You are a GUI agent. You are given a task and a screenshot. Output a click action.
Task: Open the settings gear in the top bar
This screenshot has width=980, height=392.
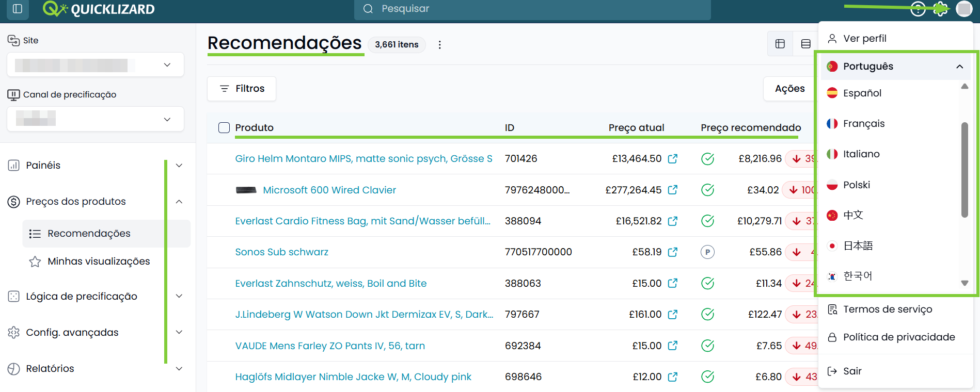pyautogui.click(x=941, y=9)
